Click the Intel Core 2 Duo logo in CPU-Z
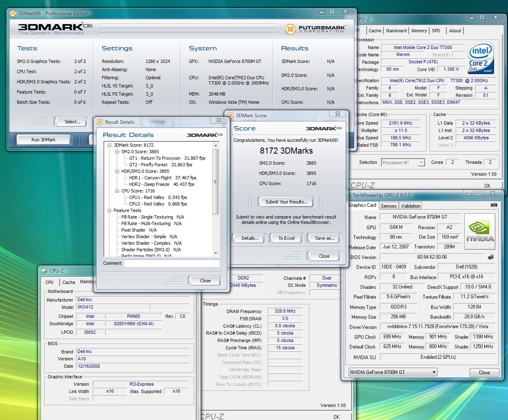The width and height of the screenshot is (508, 420). pyautogui.click(x=480, y=58)
